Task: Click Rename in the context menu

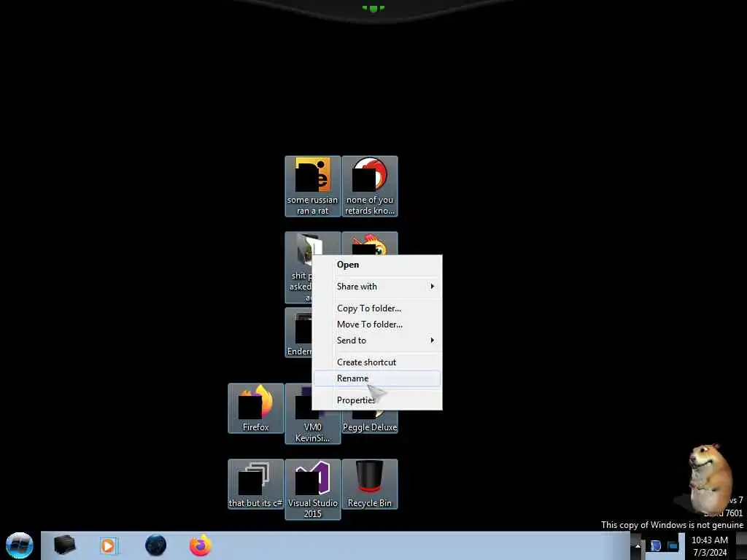Action: (377, 378)
